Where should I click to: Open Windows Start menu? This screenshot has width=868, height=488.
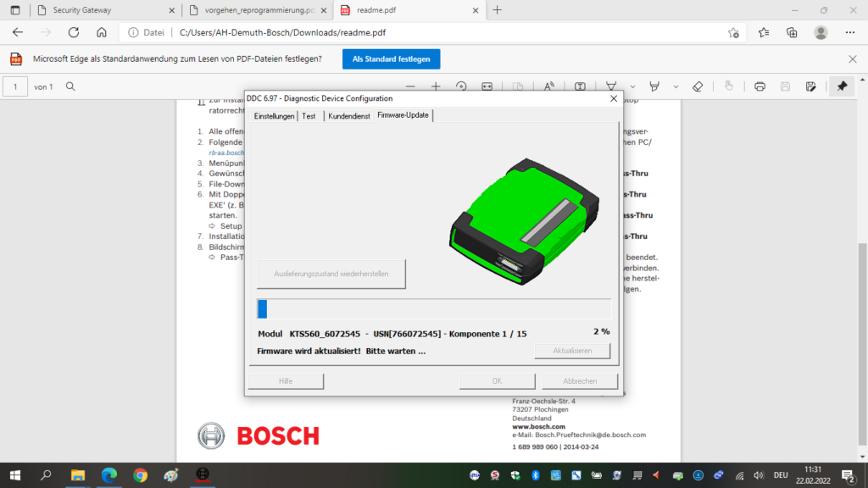(15, 475)
